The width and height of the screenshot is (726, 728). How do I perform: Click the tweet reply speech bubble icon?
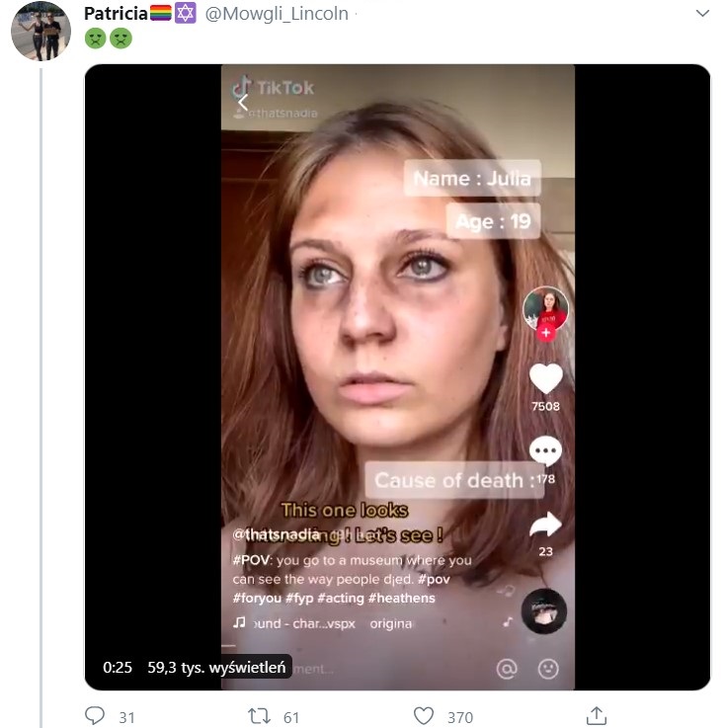pyautogui.click(x=96, y=716)
